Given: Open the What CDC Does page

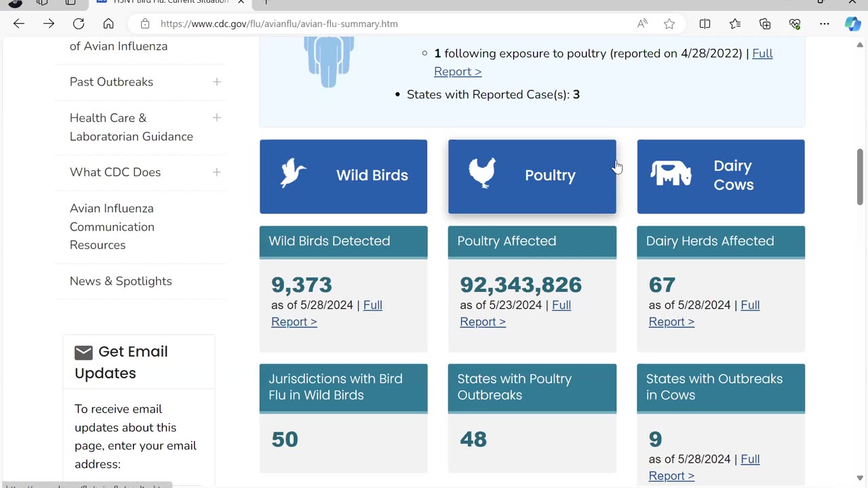Looking at the screenshot, I should point(115,172).
